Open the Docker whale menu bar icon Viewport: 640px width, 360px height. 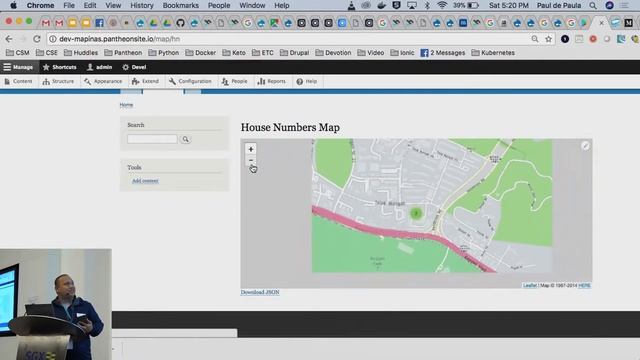tap(381, 5)
